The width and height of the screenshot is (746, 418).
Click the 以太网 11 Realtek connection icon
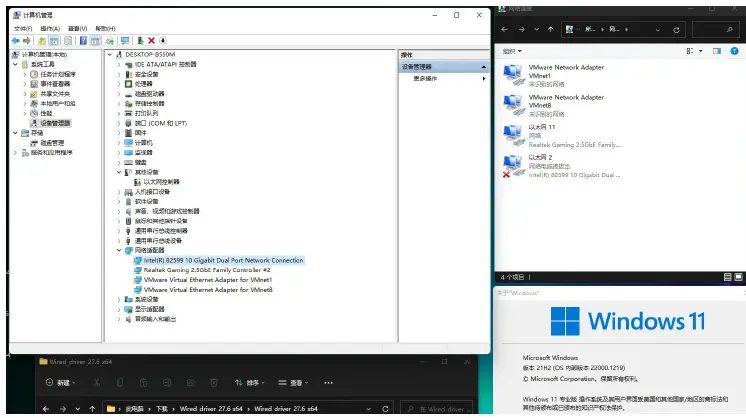pos(512,134)
